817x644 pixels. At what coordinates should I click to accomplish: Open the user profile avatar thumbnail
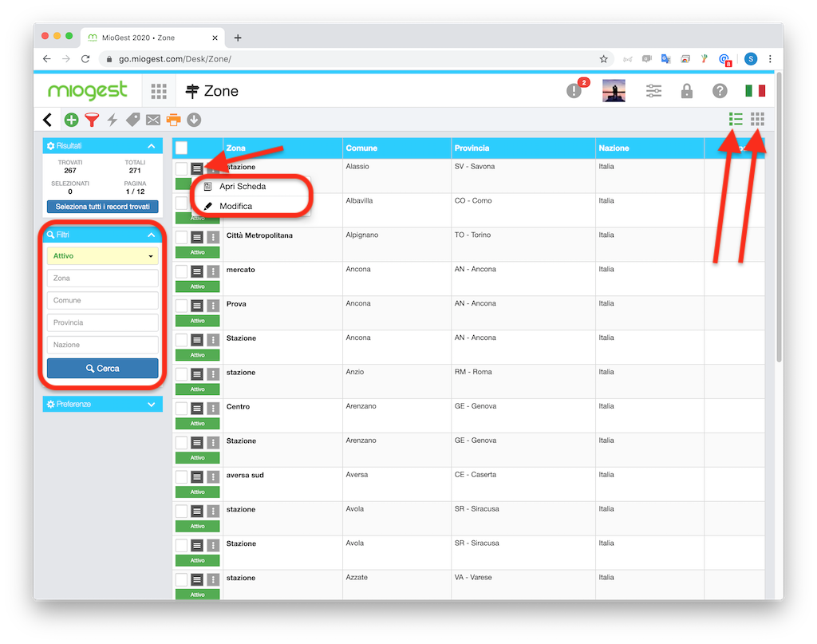tap(614, 91)
